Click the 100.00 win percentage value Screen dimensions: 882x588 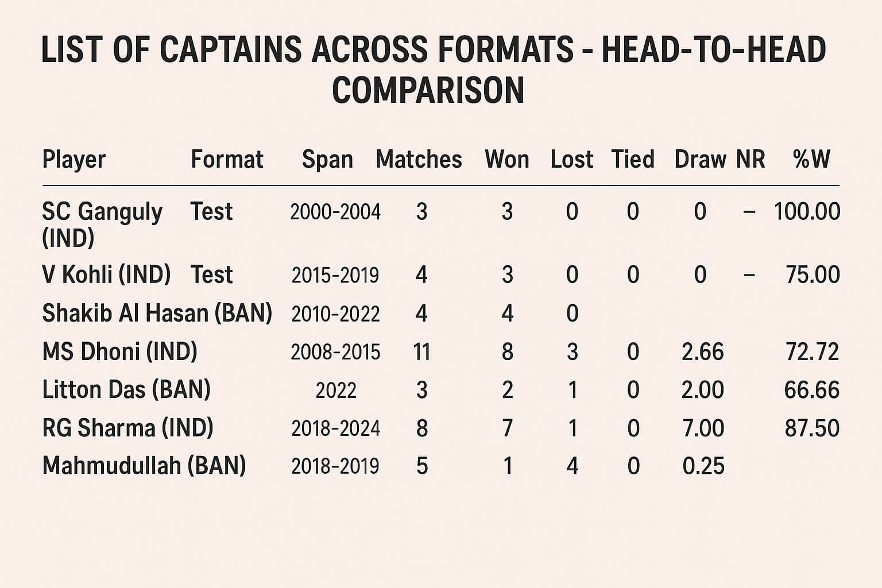coord(807,212)
